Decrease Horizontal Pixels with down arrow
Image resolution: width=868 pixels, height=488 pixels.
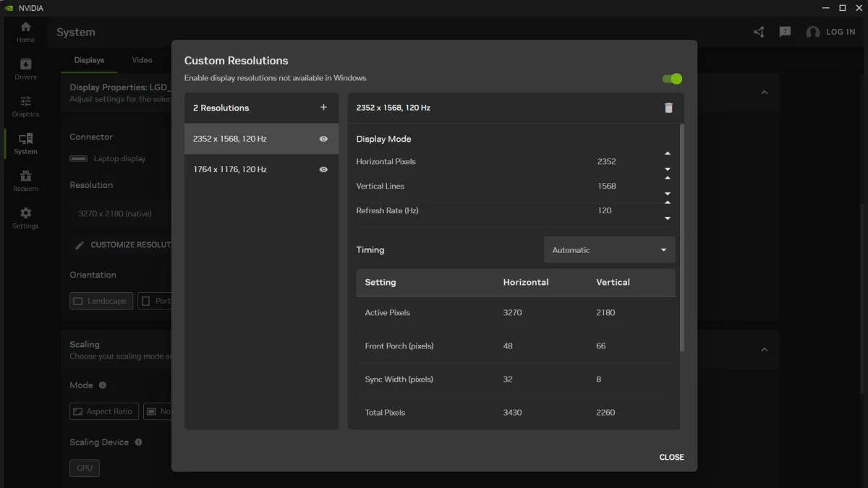tap(668, 169)
